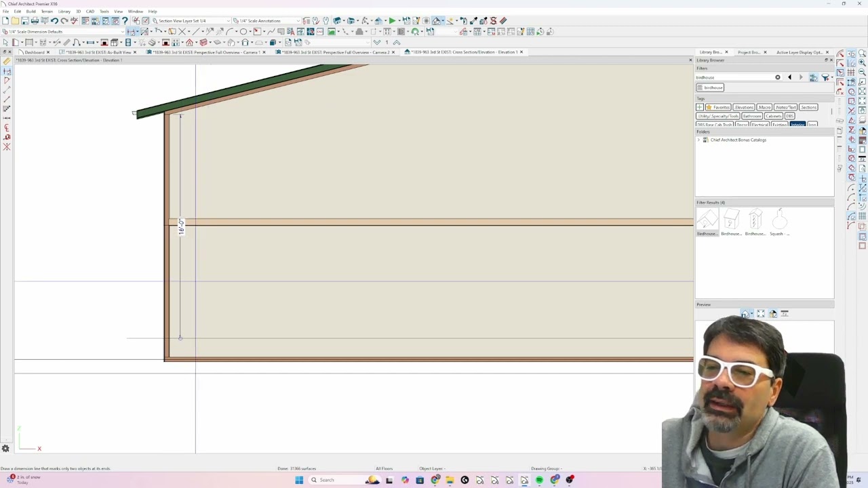Image resolution: width=868 pixels, height=488 pixels.
Task: Close the Library Browser tab
Action: (726, 52)
